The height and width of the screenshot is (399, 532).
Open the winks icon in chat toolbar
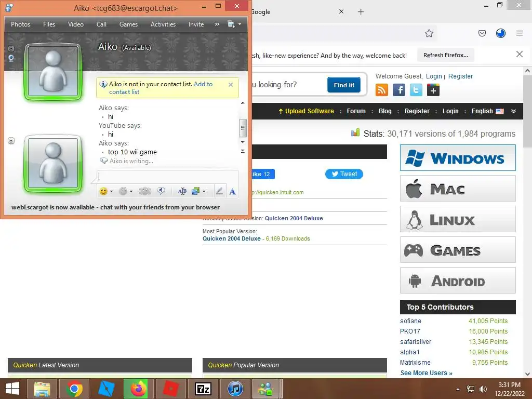click(123, 191)
